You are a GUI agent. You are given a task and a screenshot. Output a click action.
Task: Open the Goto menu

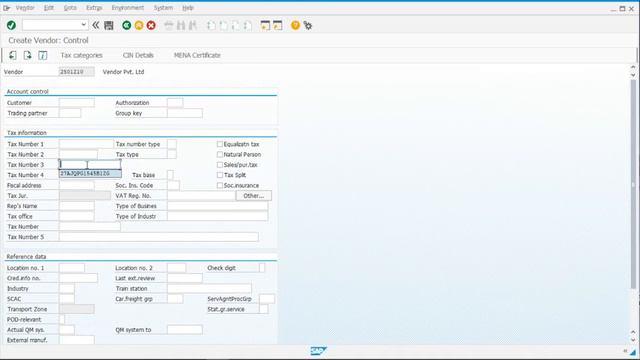[70, 8]
